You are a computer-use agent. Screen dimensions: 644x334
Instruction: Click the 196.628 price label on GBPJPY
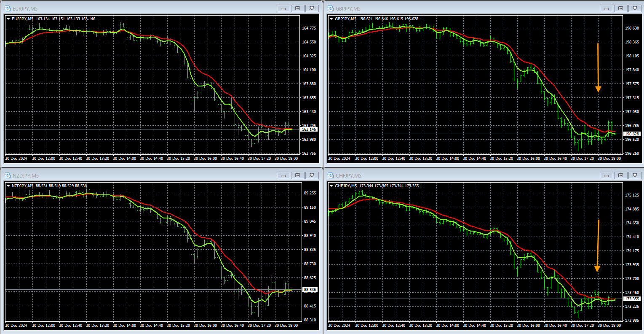pos(632,134)
